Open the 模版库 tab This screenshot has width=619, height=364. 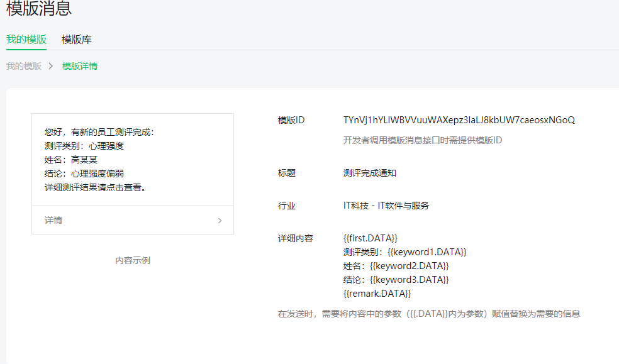pyautogui.click(x=77, y=40)
